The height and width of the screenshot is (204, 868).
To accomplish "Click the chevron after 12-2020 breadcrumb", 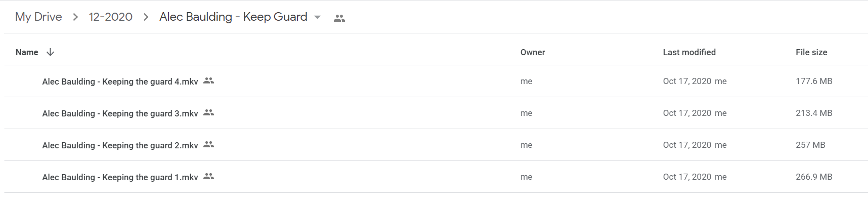I will (146, 17).
